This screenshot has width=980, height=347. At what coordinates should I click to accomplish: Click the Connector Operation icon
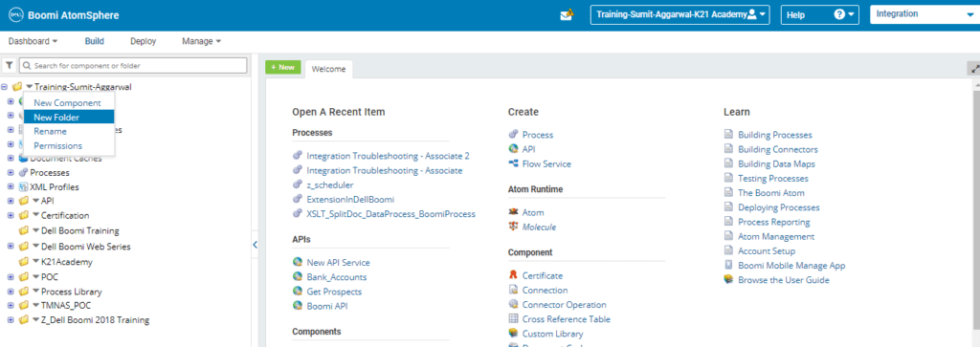tap(513, 305)
